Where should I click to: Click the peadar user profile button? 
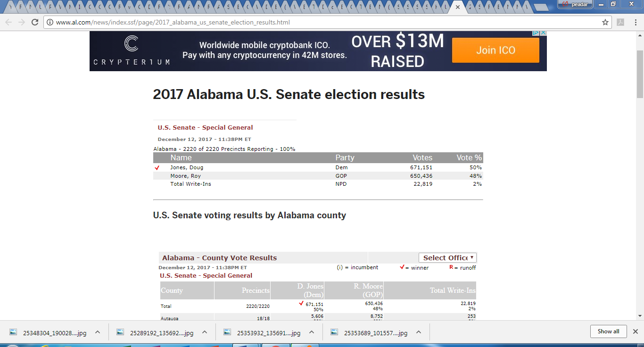(x=574, y=4)
